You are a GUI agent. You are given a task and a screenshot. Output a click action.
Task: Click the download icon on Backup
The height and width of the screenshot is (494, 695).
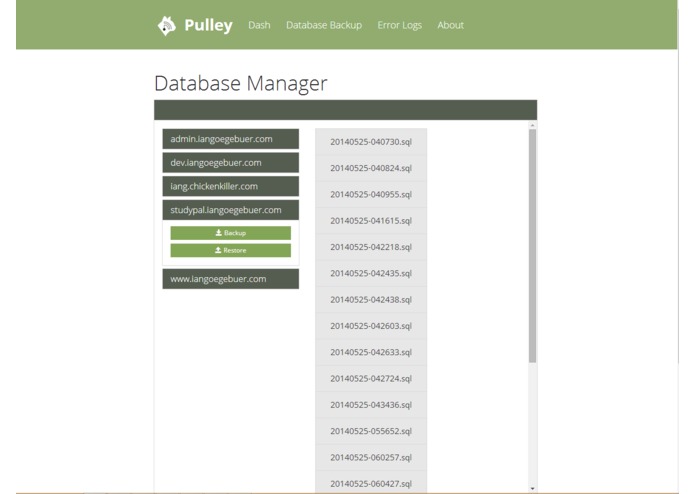219,233
